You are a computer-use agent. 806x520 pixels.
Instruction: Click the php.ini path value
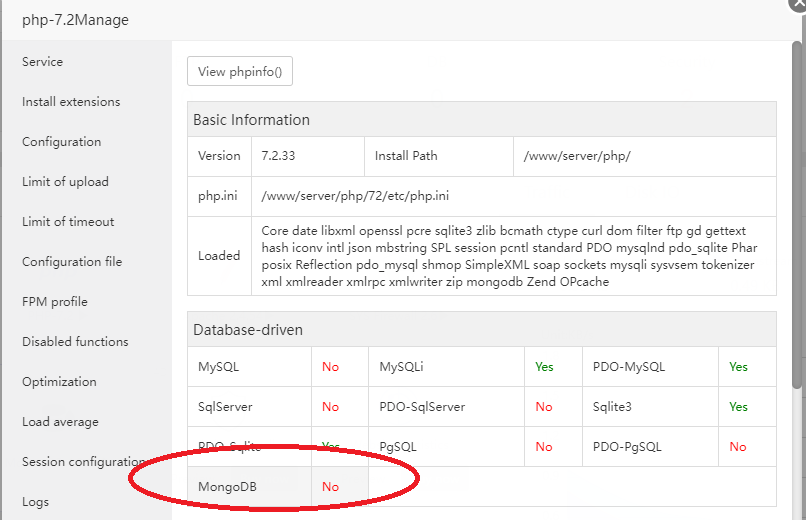coord(355,196)
